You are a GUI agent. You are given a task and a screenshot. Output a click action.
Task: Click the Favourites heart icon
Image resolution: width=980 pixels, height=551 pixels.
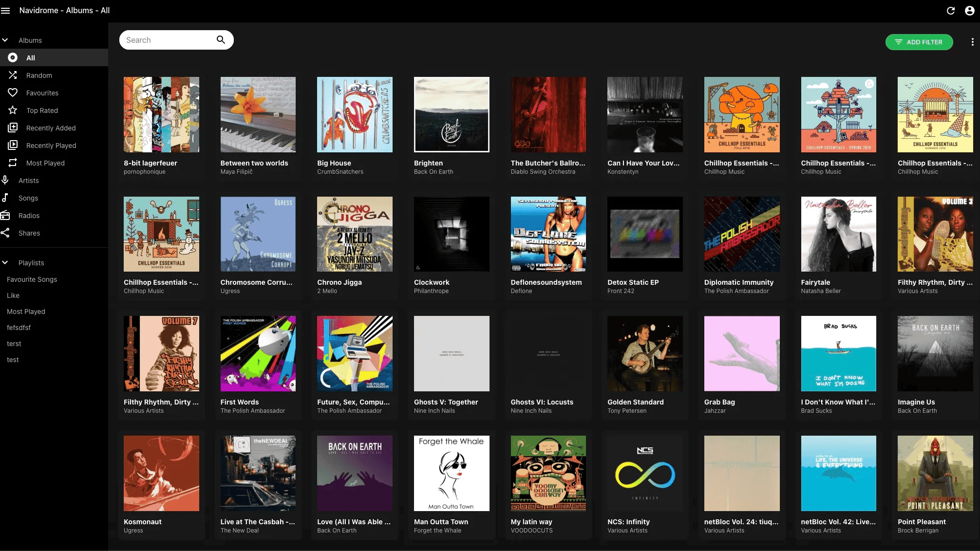tap(13, 92)
